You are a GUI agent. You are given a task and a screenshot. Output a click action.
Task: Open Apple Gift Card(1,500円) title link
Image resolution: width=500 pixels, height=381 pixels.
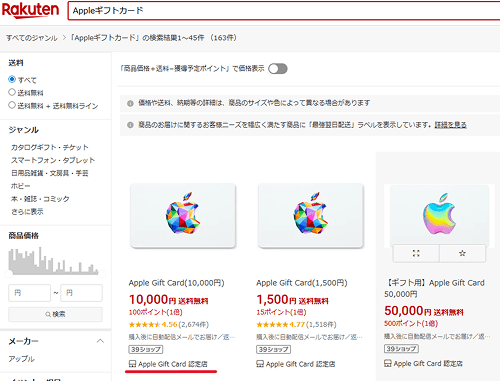tap(302, 283)
